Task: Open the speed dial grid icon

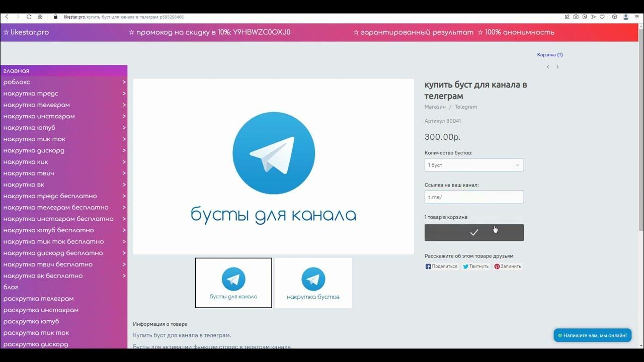Action: (x=40, y=17)
